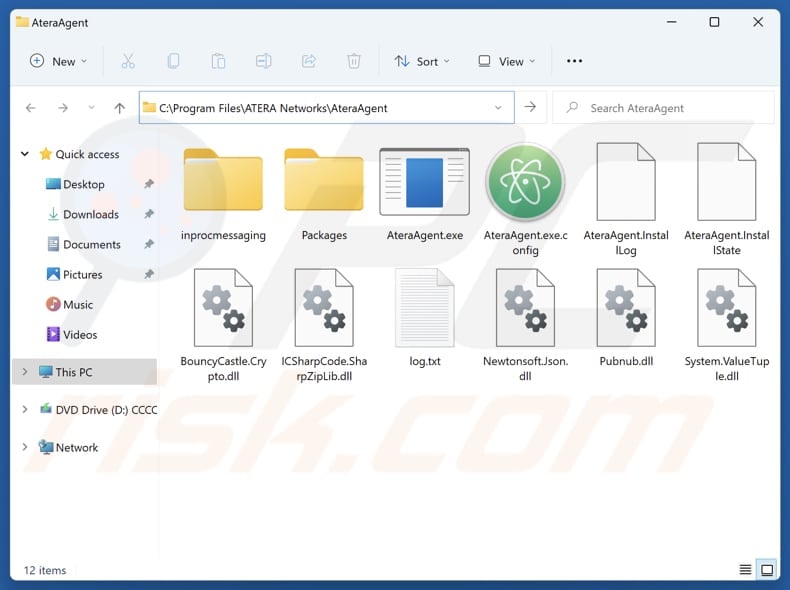Unpin Documents using its pin icon
This screenshot has height=590, width=790.
tap(149, 244)
